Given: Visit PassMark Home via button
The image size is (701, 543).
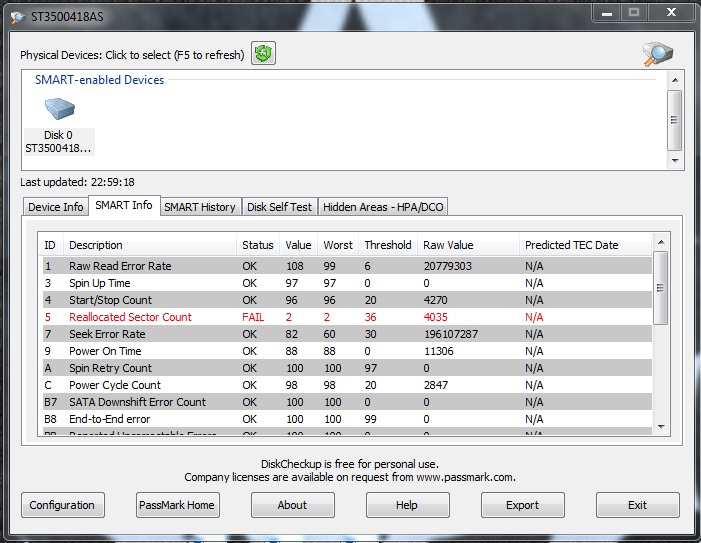Looking at the screenshot, I should pyautogui.click(x=177, y=505).
